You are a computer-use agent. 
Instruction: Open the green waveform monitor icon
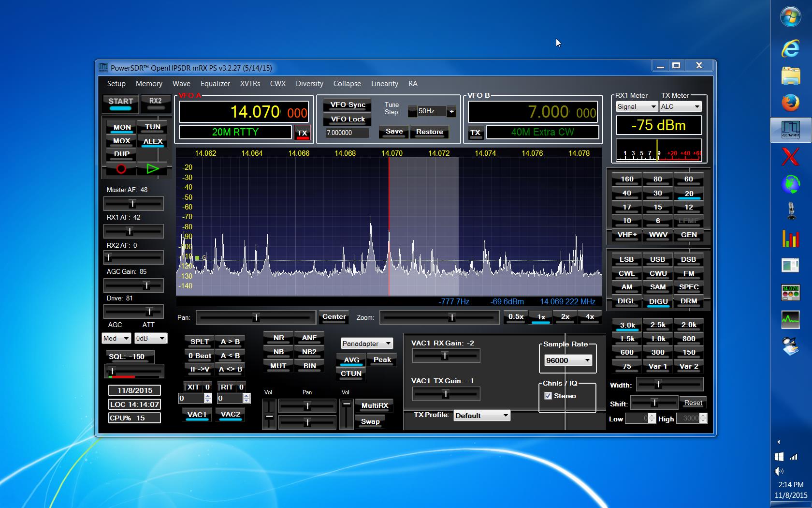pos(791,319)
